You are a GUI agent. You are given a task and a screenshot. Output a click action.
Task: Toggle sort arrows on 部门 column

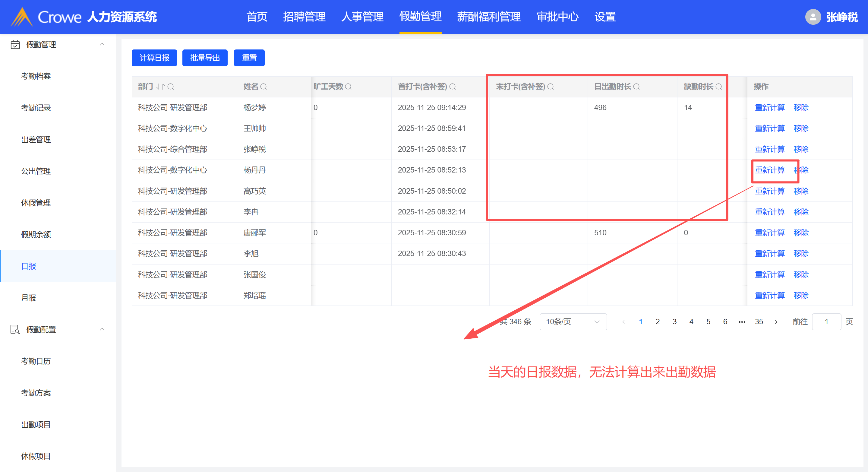click(161, 87)
